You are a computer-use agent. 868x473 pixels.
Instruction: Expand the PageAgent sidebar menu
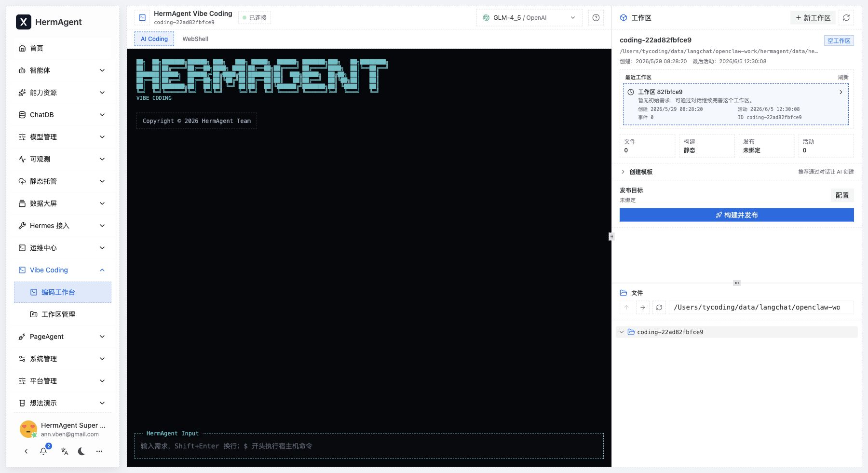pos(63,337)
